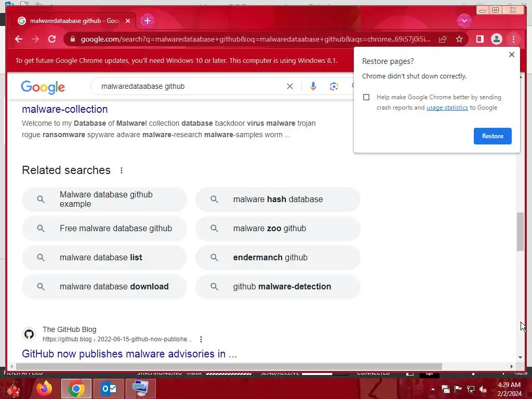532x399 pixels.
Task: Show hidden system tray icons
Action: 433,389
